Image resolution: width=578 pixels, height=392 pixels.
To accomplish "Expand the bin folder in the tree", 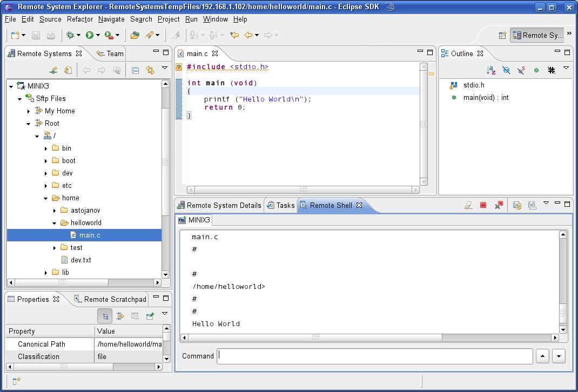I will [x=46, y=148].
